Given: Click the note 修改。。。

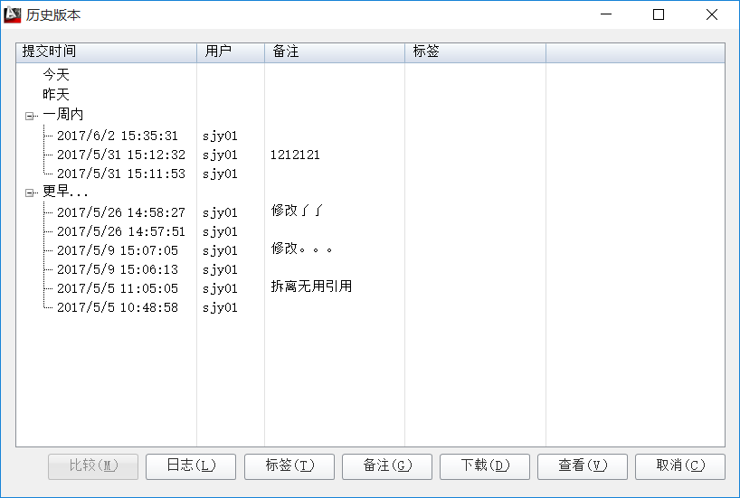Looking at the screenshot, I should 302,248.
